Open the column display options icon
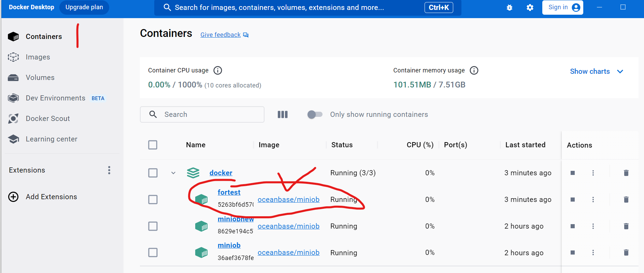Image resolution: width=644 pixels, height=273 pixels. click(283, 114)
